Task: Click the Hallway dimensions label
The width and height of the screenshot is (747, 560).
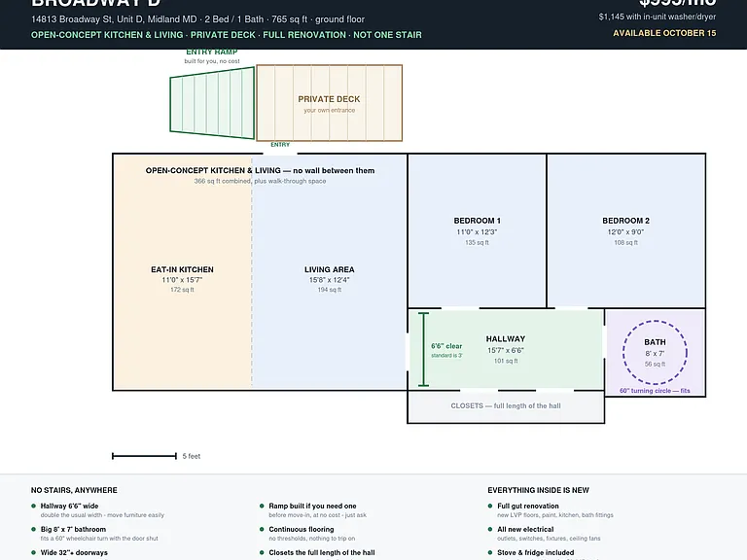Action: (506, 350)
